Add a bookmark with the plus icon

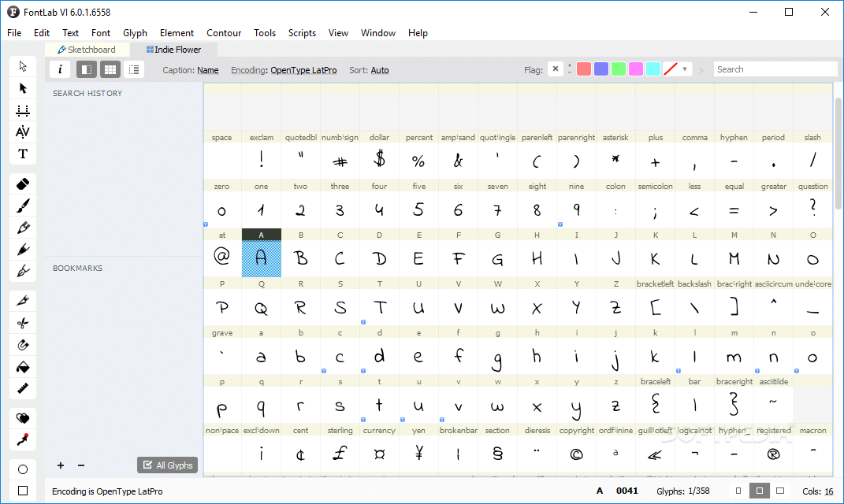pyautogui.click(x=61, y=465)
